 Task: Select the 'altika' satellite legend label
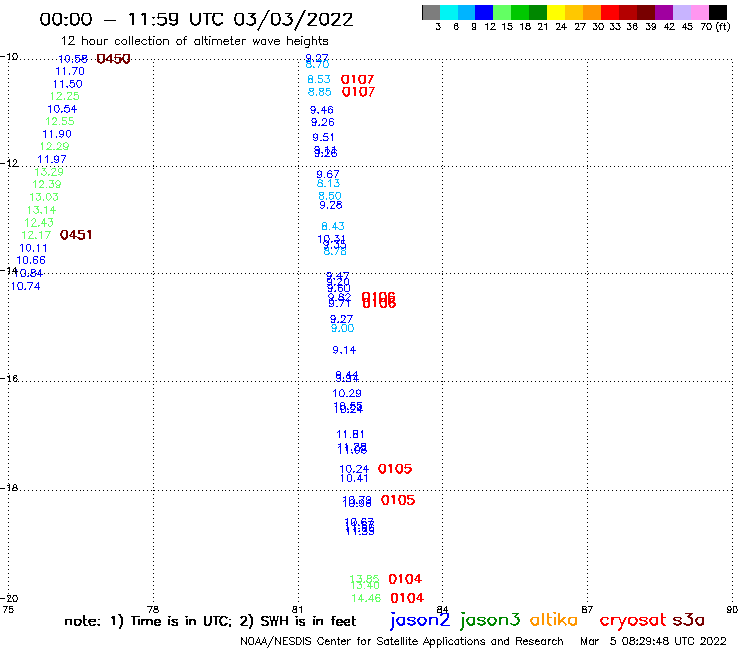[x=554, y=620]
